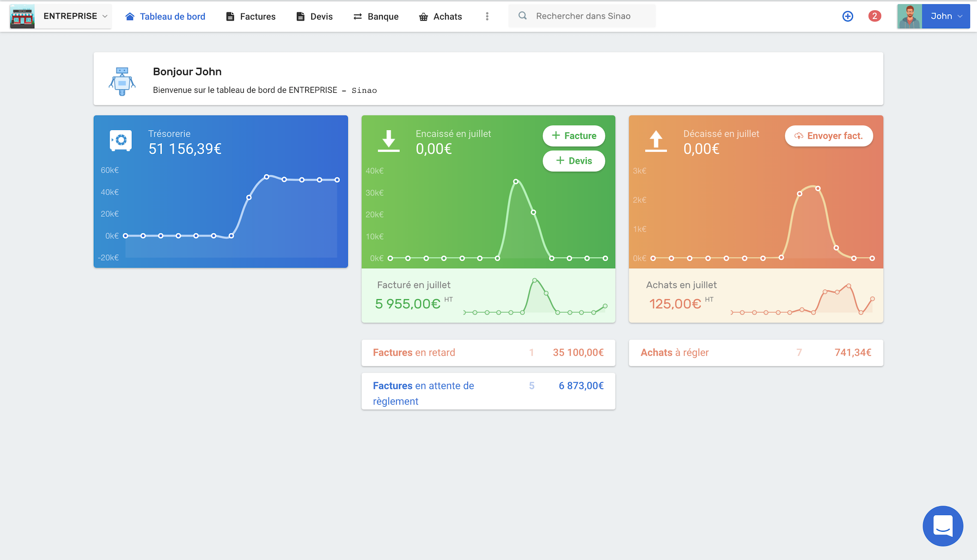The image size is (977, 560).
Task: Click the Achats en juillet amount 125,00€
Action: point(675,304)
